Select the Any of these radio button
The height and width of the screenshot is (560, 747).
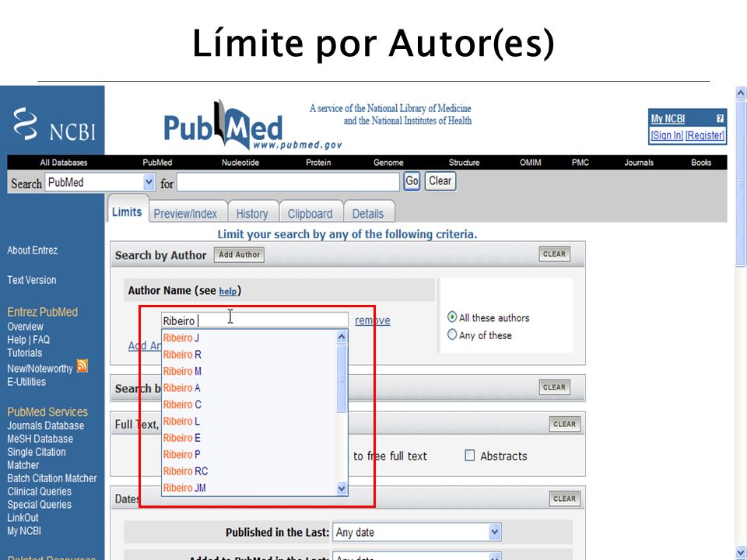pos(451,334)
